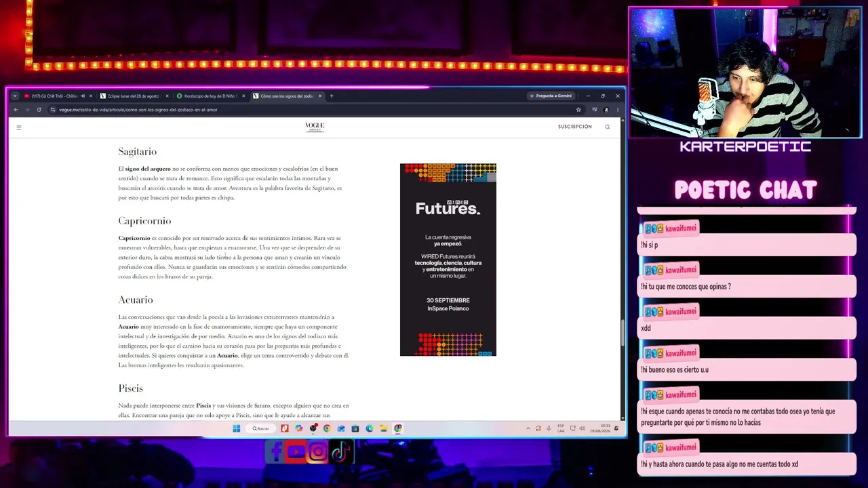
Task: Open the Vogue hamburger menu
Action: (19, 127)
